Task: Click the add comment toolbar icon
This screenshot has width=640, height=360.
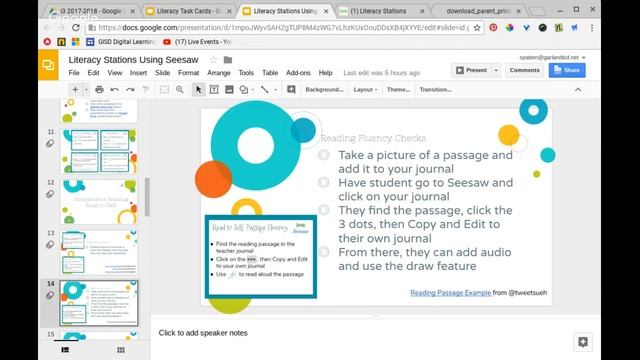Action: tap(291, 89)
